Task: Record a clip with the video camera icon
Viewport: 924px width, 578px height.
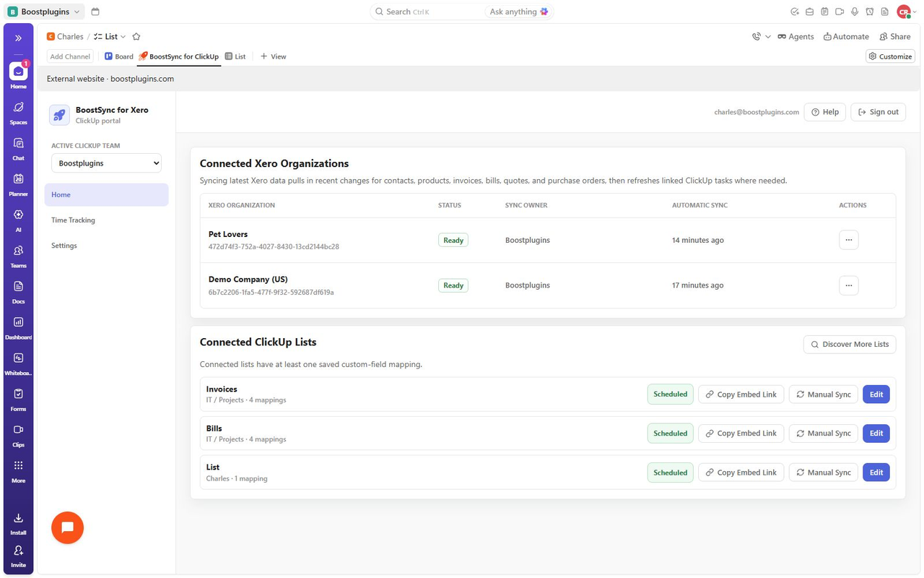Action: click(x=840, y=12)
